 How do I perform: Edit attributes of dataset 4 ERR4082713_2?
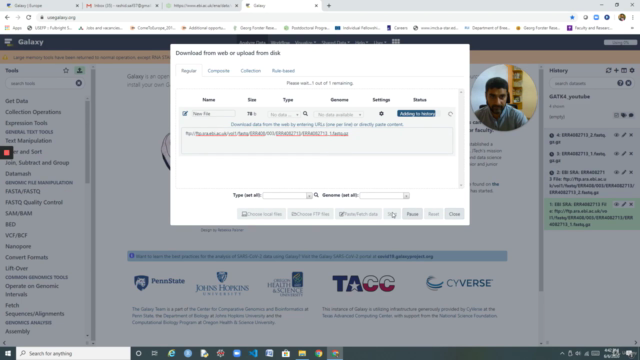[x=624, y=135]
